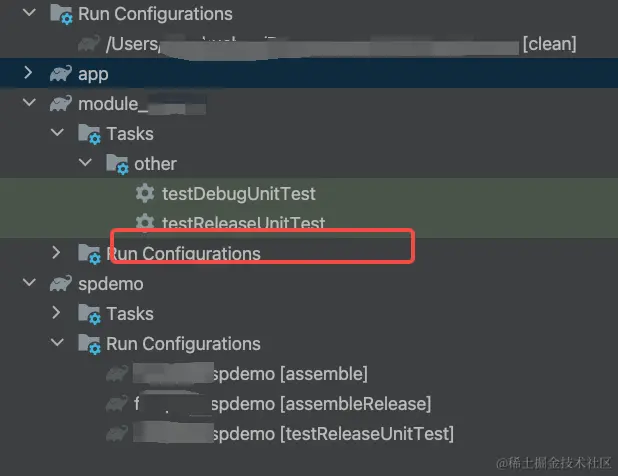Select the [clean] run configuration entry
This screenshot has width=618, height=476.
548,44
